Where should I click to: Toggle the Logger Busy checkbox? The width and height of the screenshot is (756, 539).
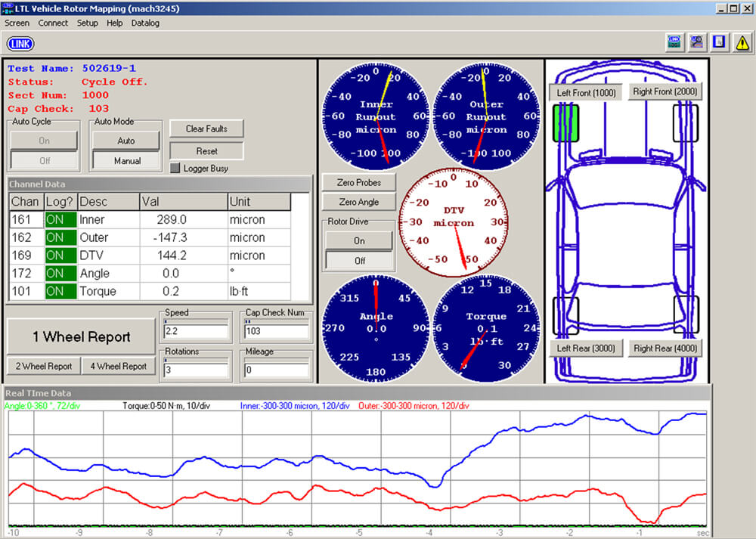pyautogui.click(x=175, y=168)
